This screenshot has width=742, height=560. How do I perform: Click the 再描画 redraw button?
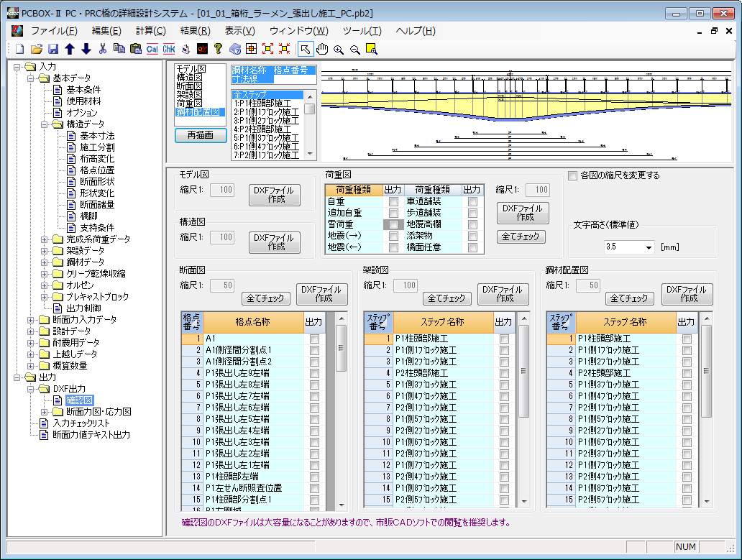(x=201, y=136)
